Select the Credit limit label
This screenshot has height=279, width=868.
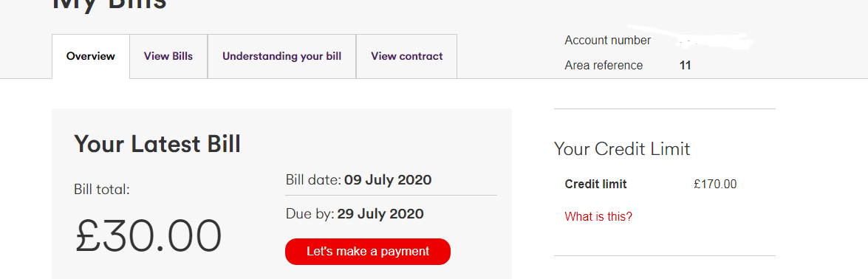pyautogui.click(x=595, y=185)
